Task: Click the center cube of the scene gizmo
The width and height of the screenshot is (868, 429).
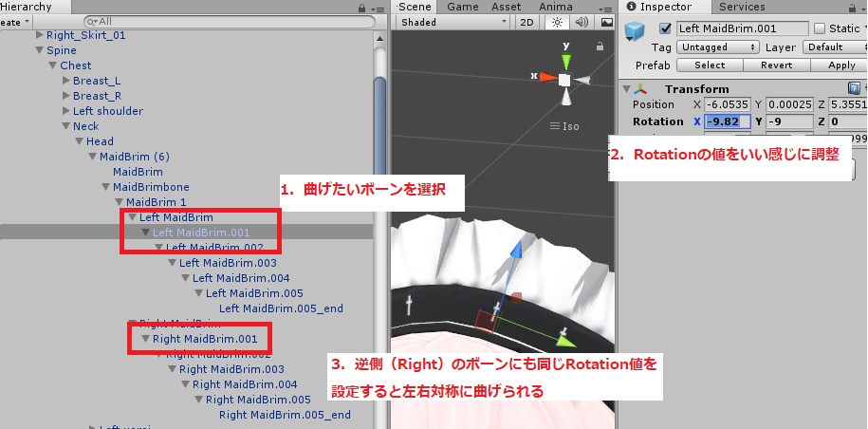Action: (x=564, y=81)
